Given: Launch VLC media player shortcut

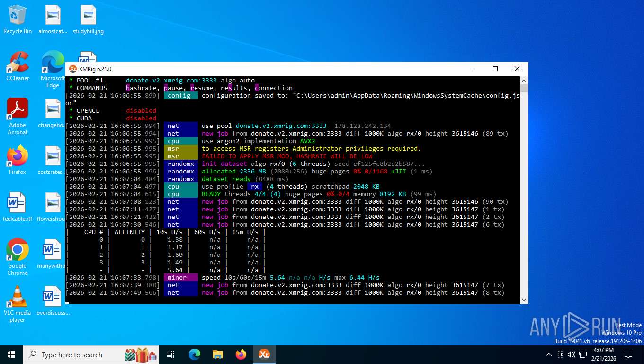Looking at the screenshot, I should (x=18, y=304).
